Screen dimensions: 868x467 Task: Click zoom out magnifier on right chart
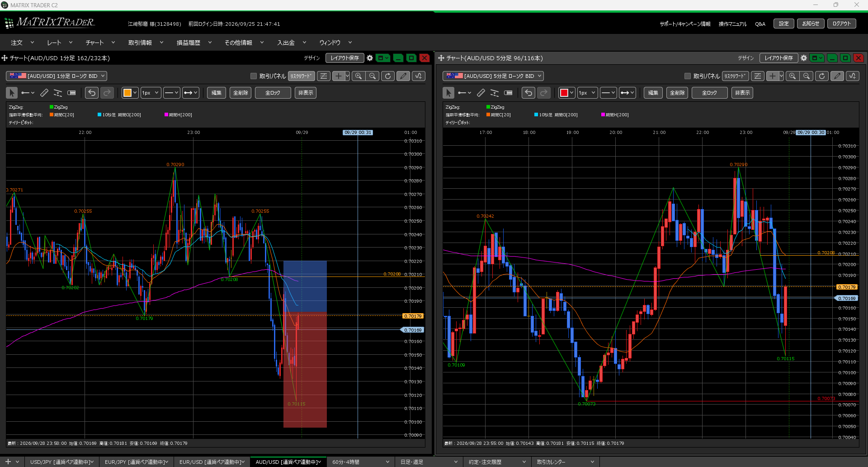coord(807,76)
